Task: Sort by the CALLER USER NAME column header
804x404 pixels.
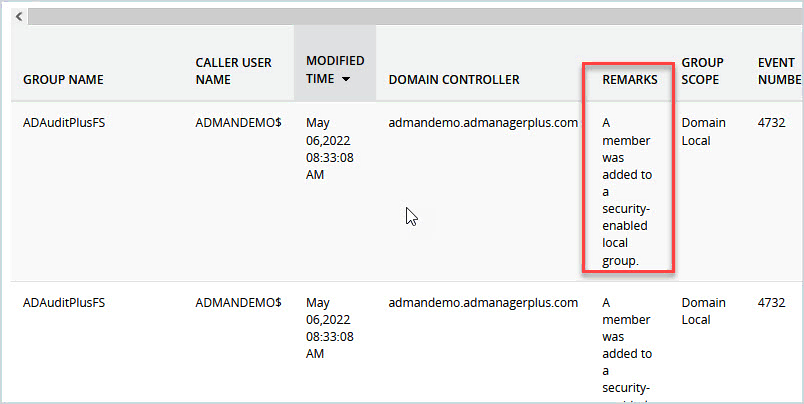Action: (x=233, y=71)
